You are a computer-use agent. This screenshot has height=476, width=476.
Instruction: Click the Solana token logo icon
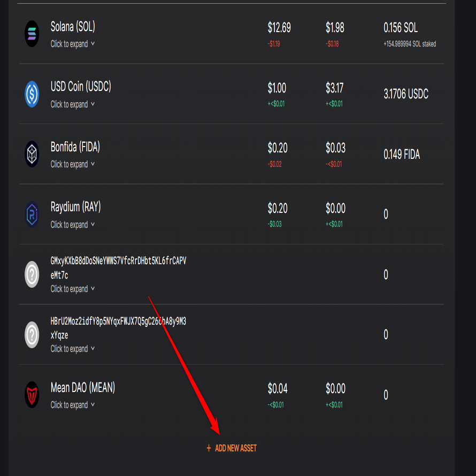pos(32,34)
